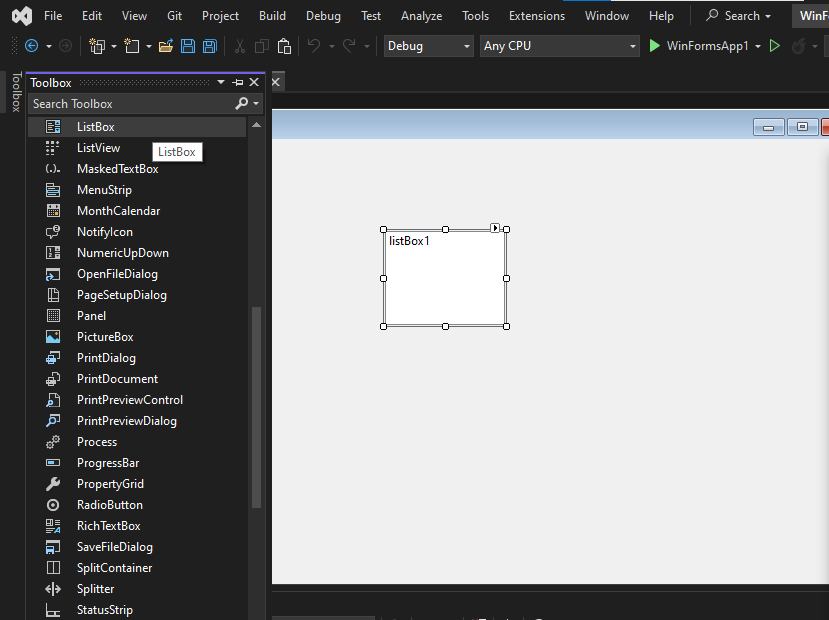Click the Open File folder icon
The width and height of the screenshot is (829, 620).
point(166,46)
